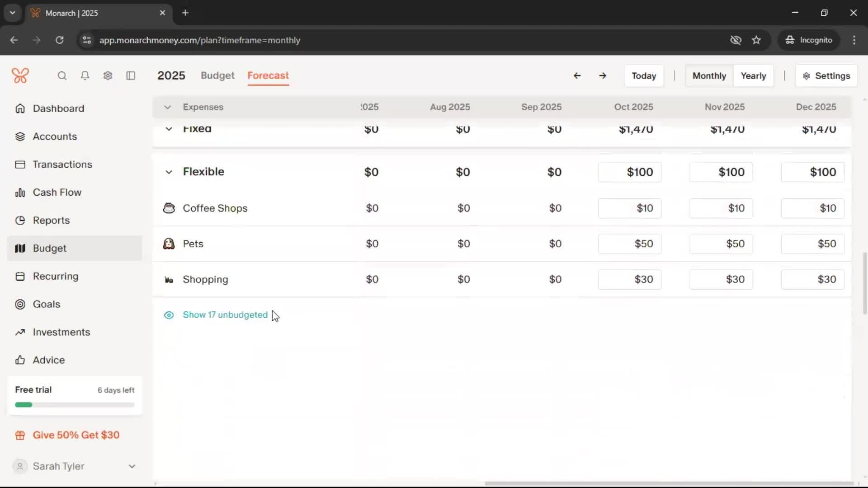The width and height of the screenshot is (868, 488).
Task: Click the gear icon beside the bell
Action: tap(108, 76)
